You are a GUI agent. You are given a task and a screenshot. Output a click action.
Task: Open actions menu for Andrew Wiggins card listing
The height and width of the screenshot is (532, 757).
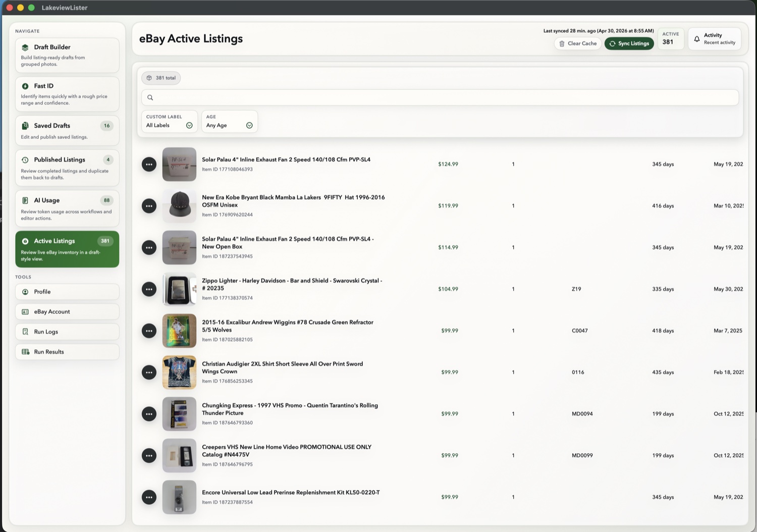point(149,331)
